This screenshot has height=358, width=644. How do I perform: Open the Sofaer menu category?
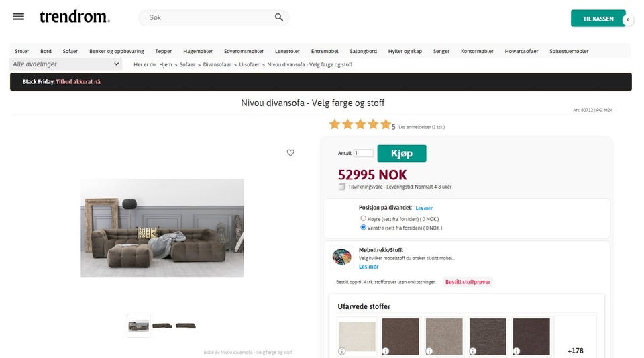tap(70, 51)
